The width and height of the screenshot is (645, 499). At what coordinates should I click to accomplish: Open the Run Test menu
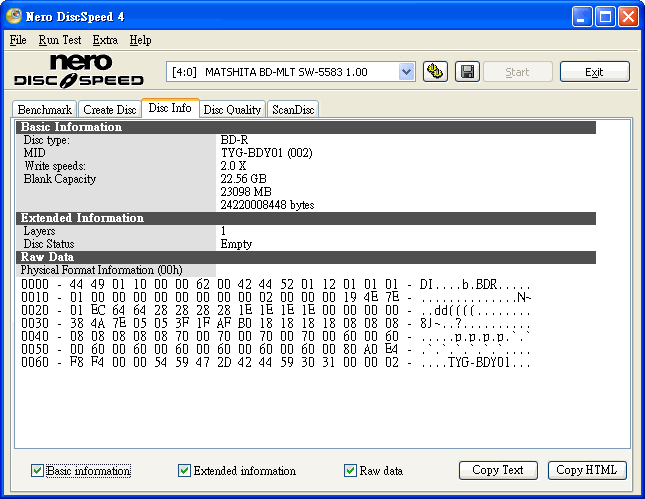pyautogui.click(x=60, y=40)
